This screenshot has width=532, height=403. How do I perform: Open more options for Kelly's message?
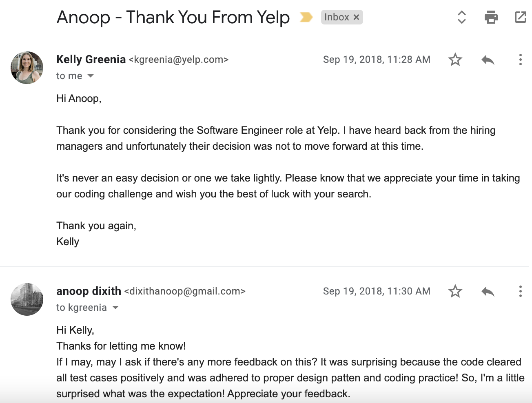pyautogui.click(x=520, y=60)
